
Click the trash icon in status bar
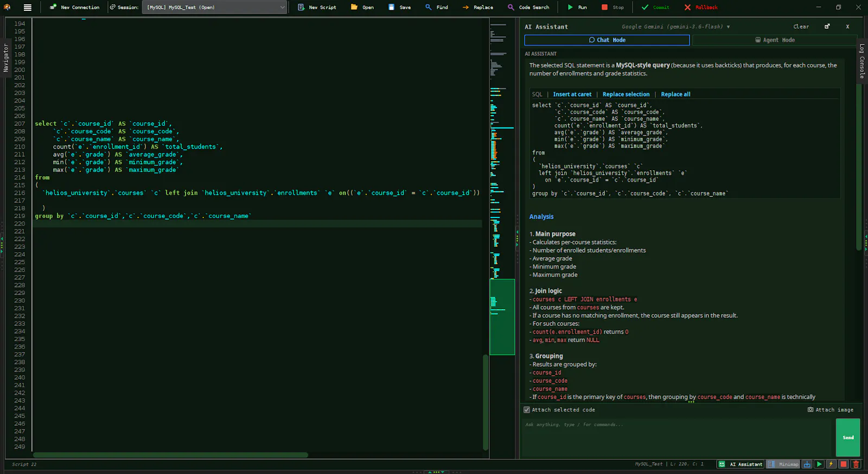coord(856,464)
